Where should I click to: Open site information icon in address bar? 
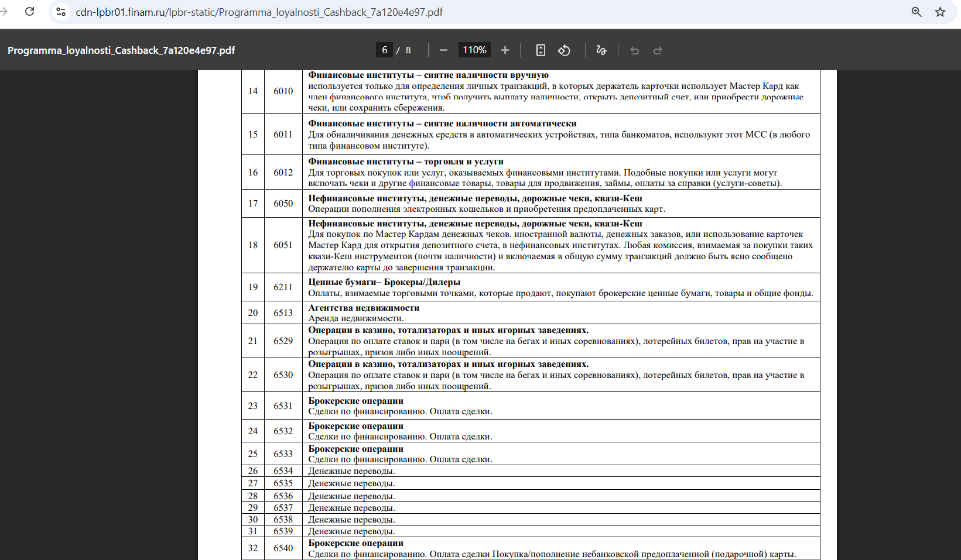pos(61,12)
